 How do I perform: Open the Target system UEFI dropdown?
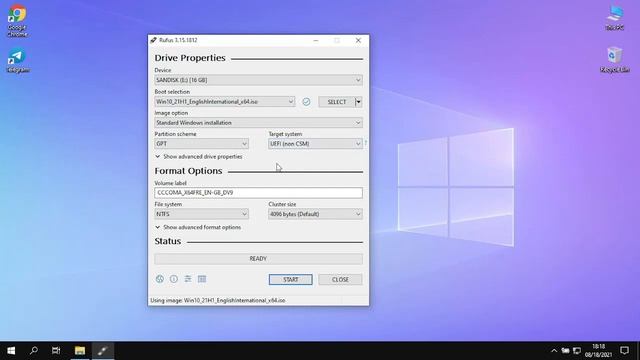click(315, 144)
